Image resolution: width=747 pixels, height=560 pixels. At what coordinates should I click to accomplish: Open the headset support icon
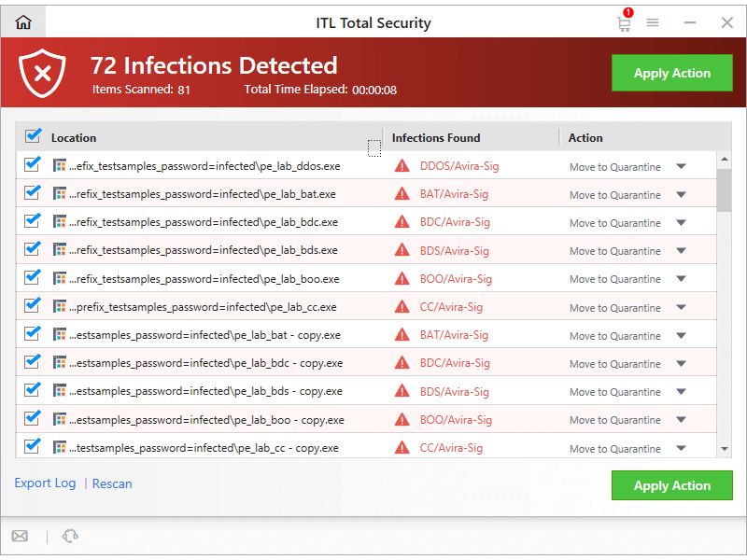[x=70, y=536]
